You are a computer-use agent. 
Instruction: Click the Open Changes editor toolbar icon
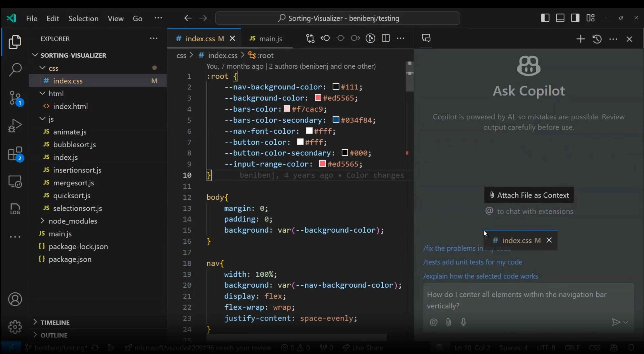pos(311,38)
